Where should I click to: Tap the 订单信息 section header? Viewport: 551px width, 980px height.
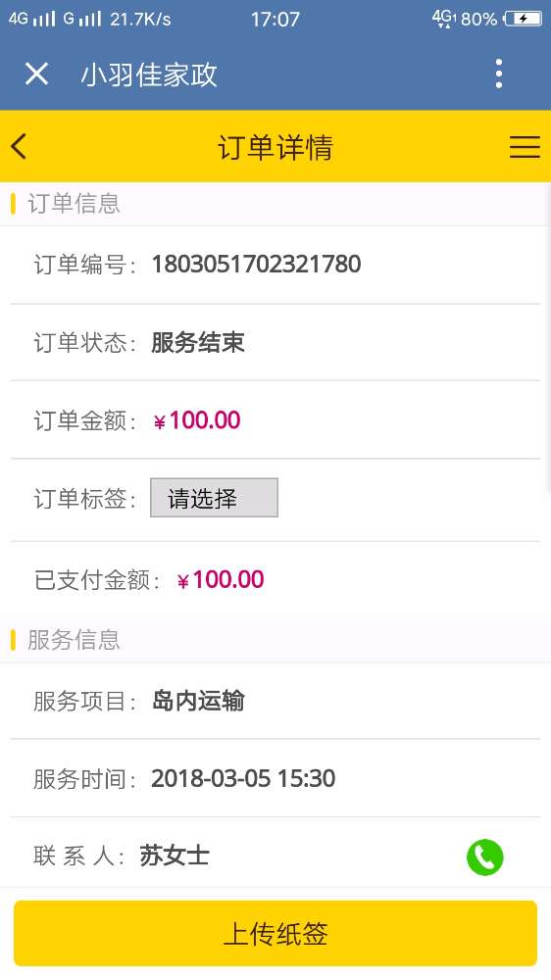[x=74, y=204]
